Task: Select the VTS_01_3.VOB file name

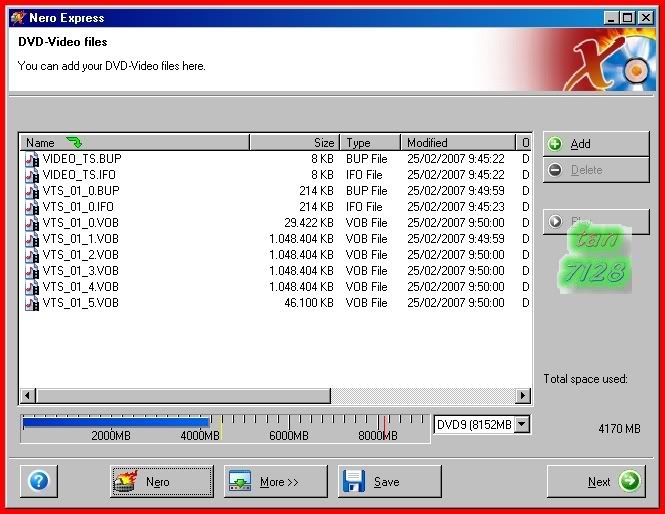Action: (x=81, y=271)
